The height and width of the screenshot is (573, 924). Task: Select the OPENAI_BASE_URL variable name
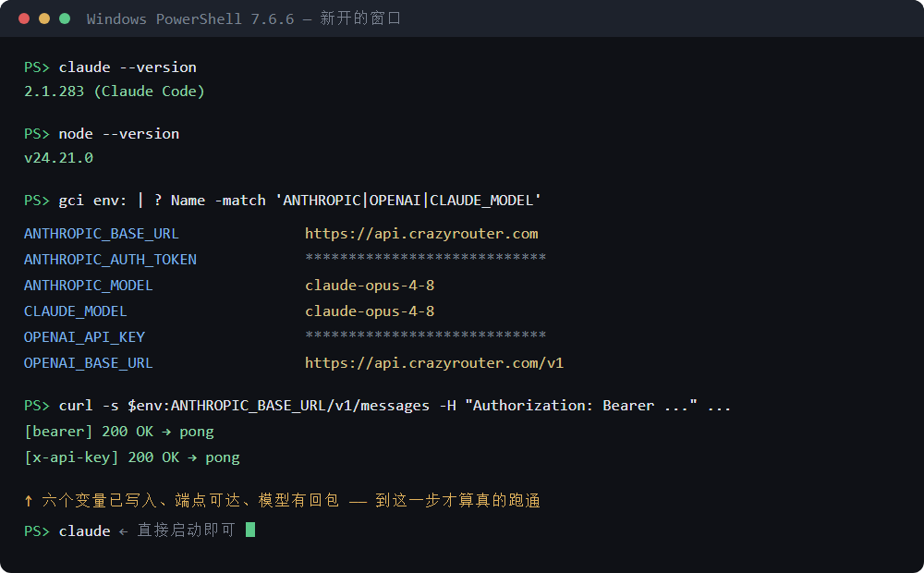click(x=89, y=363)
